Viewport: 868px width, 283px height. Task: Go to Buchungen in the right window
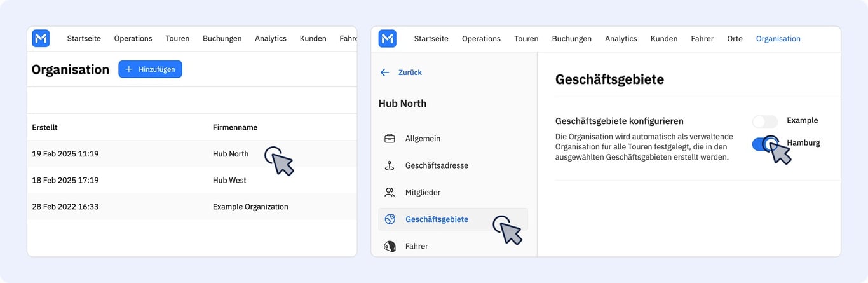click(x=571, y=39)
